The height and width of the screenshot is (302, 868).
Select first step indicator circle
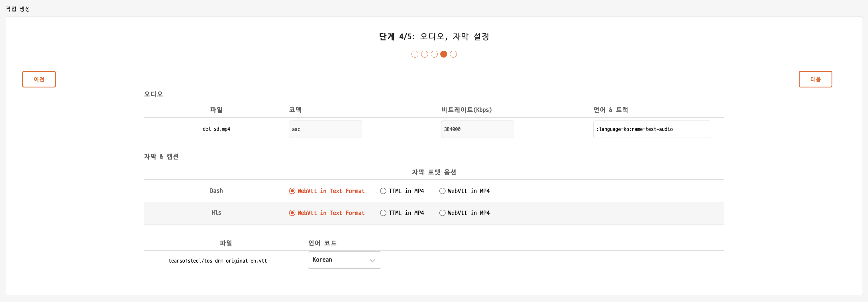[x=414, y=54]
